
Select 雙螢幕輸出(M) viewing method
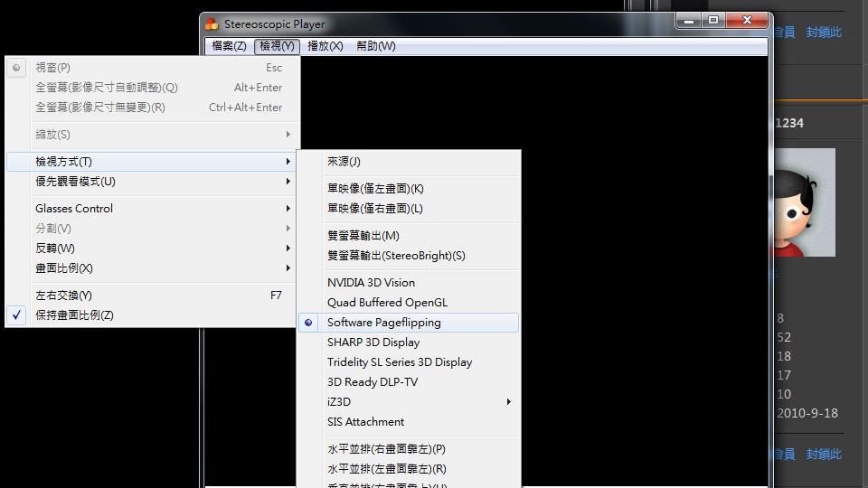(x=409, y=236)
